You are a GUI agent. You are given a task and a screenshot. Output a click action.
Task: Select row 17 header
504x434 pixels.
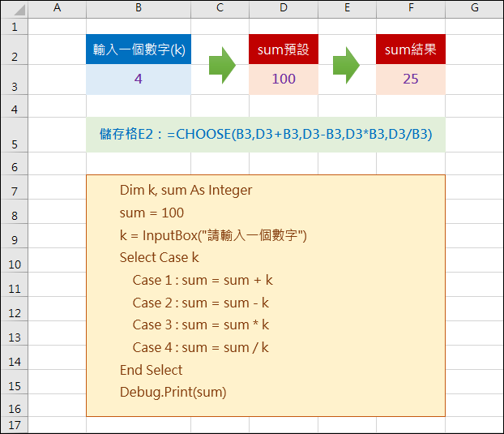[x=15, y=425]
